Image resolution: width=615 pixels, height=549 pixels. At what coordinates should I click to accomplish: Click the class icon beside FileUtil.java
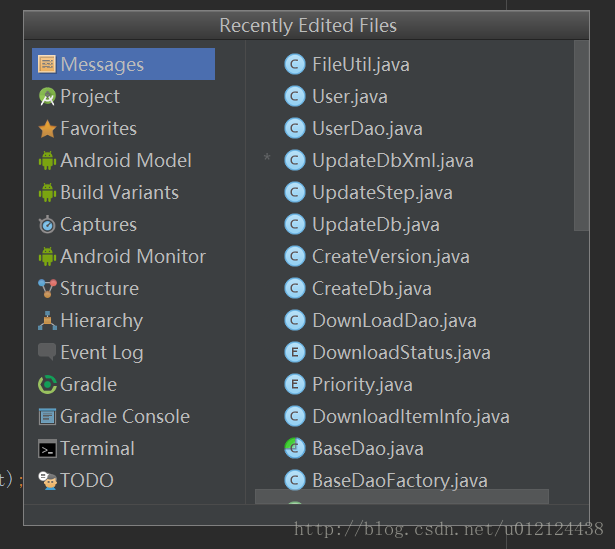pos(295,64)
